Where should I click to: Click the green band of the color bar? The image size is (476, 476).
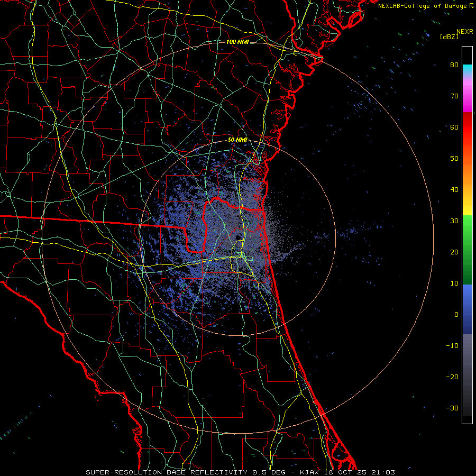point(467,250)
